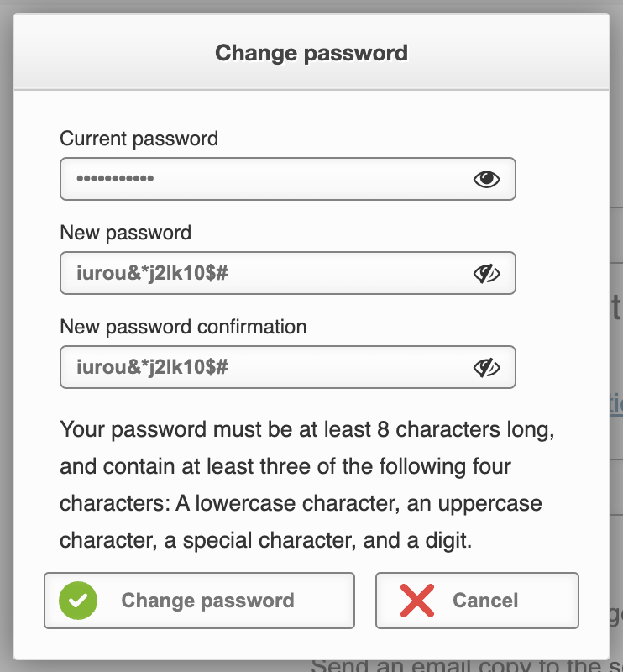Click the "Change password" dialog title
The width and height of the screenshot is (623, 672).
coord(311,53)
